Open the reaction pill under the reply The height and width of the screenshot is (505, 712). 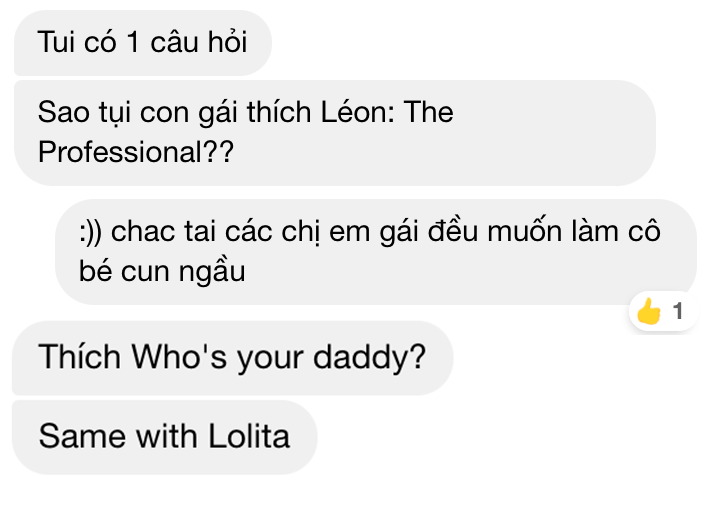[x=663, y=313]
